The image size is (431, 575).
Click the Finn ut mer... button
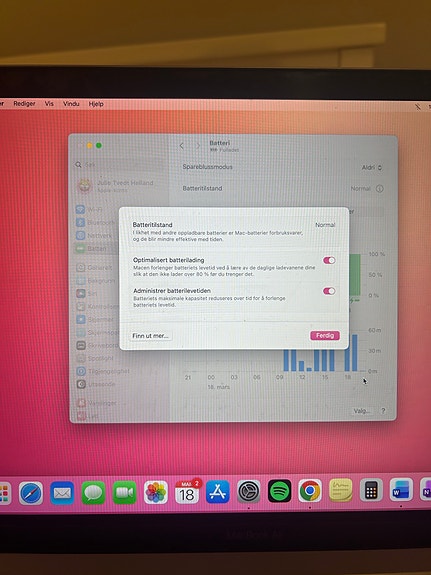coord(150,336)
